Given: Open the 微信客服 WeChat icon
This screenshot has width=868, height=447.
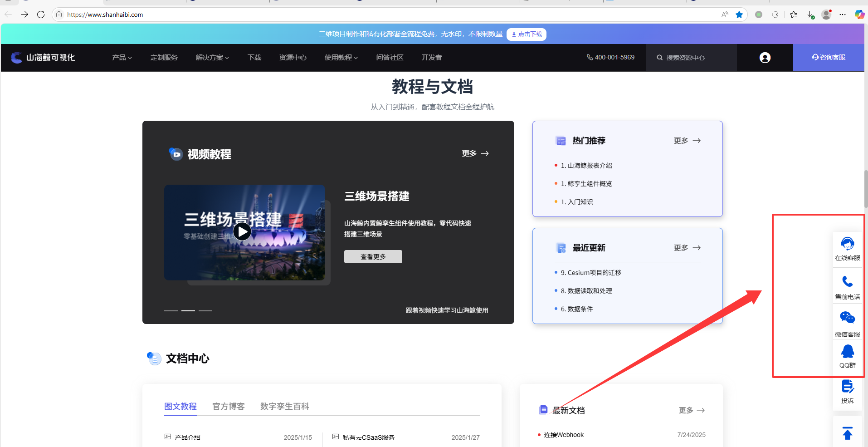Looking at the screenshot, I should (847, 318).
